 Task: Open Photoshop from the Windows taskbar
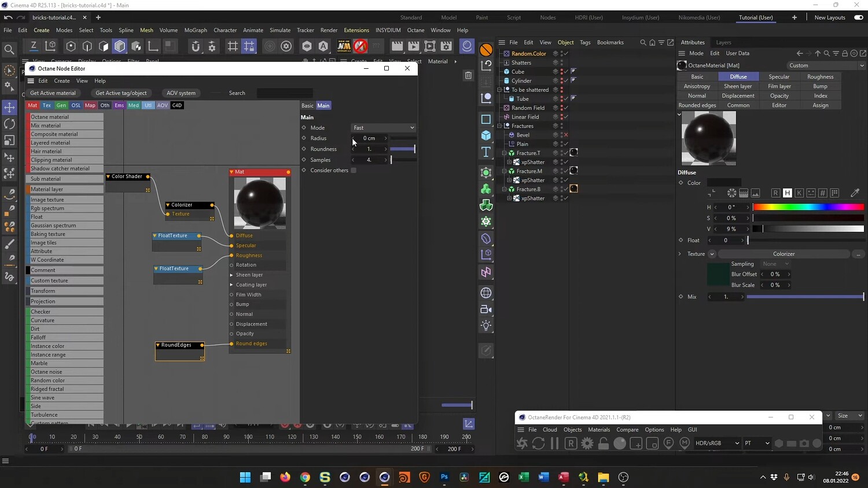[x=444, y=477]
